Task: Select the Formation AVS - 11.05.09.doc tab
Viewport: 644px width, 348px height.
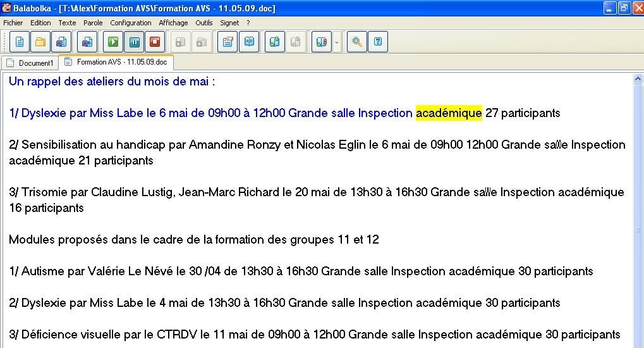Action: click(116, 62)
